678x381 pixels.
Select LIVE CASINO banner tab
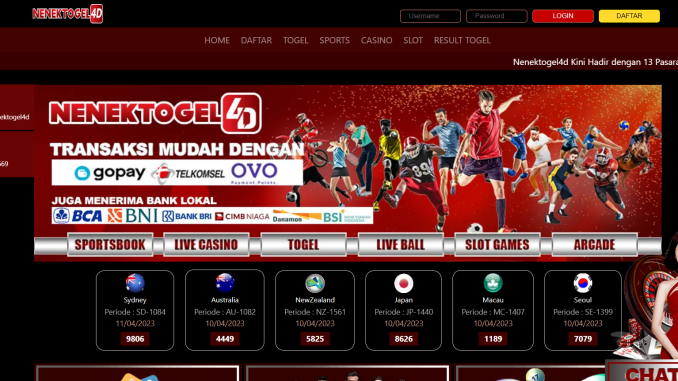(x=206, y=245)
